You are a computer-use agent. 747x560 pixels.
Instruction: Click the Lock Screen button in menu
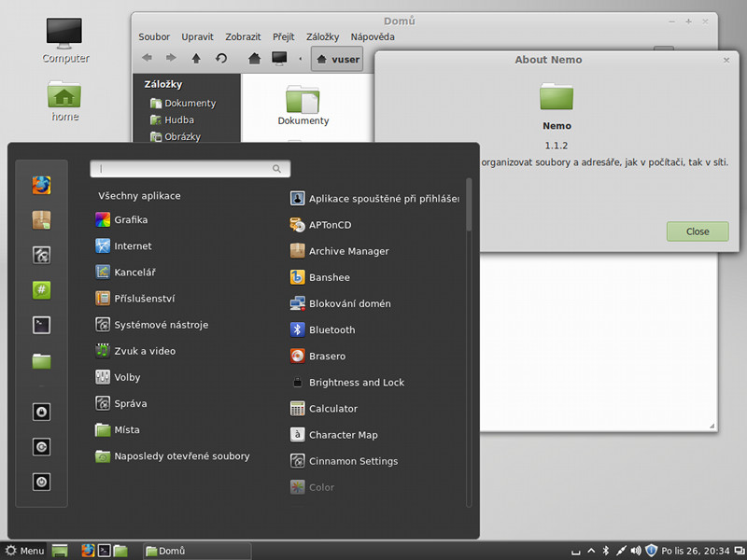coord(41,412)
